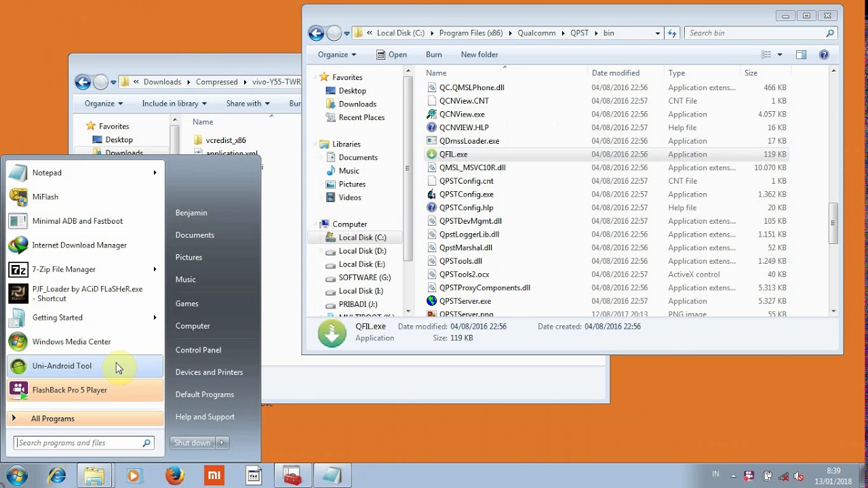Click Open in QPST toolbar

tap(392, 55)
